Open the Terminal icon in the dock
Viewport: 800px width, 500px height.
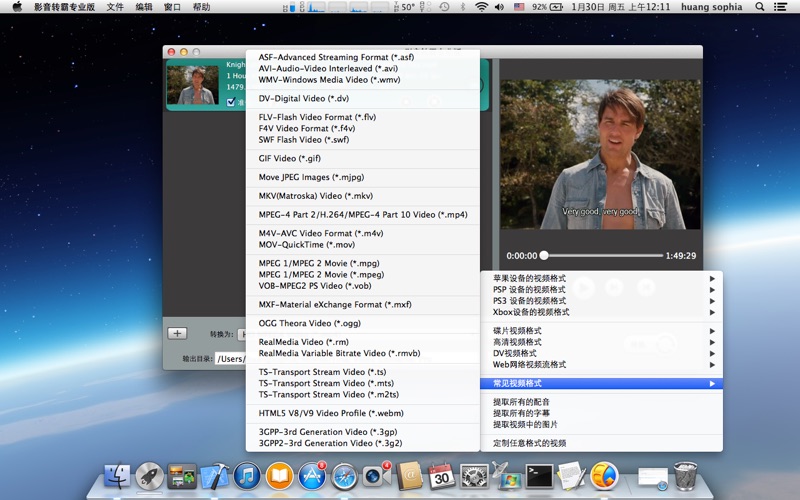(540, 475)
